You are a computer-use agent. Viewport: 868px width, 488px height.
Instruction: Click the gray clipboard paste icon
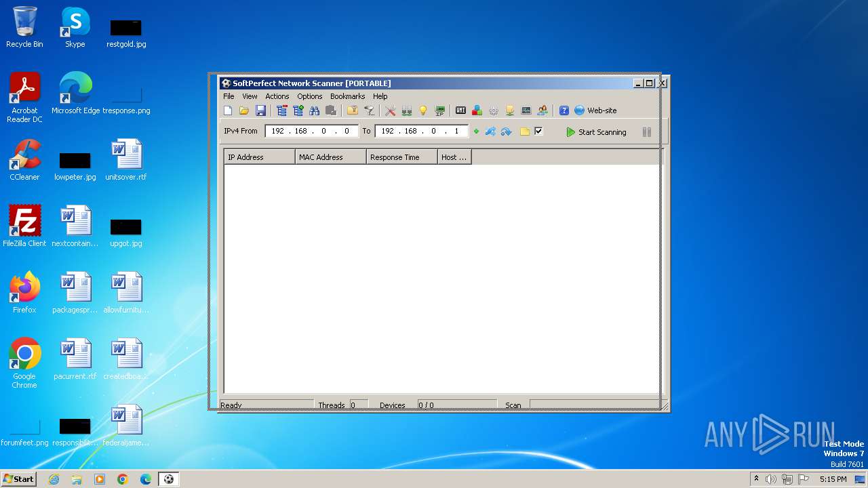point(331,110)
